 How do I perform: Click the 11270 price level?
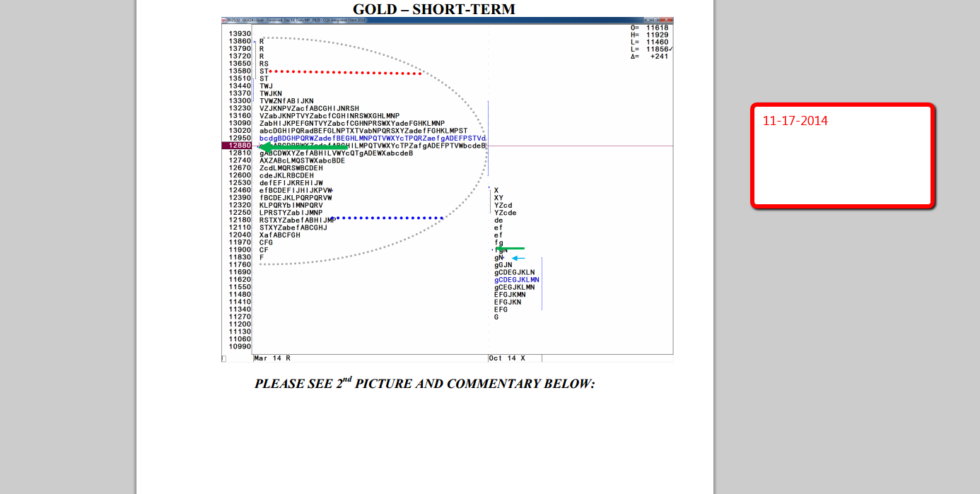pyautogui.click(x=240, y=317)
